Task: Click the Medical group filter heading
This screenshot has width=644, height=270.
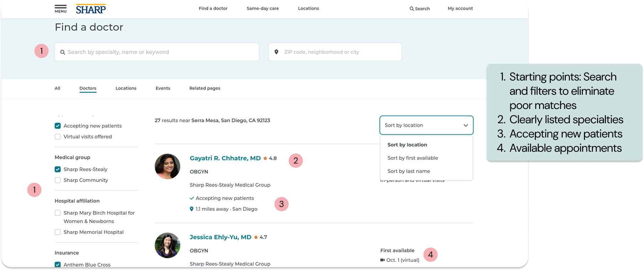Action: click(73, 157)
